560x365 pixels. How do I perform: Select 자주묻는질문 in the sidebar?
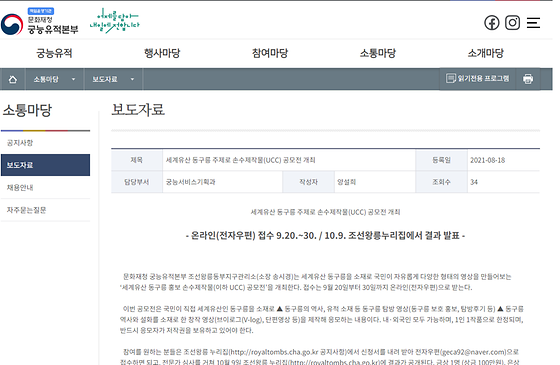(x=45, y=210)
